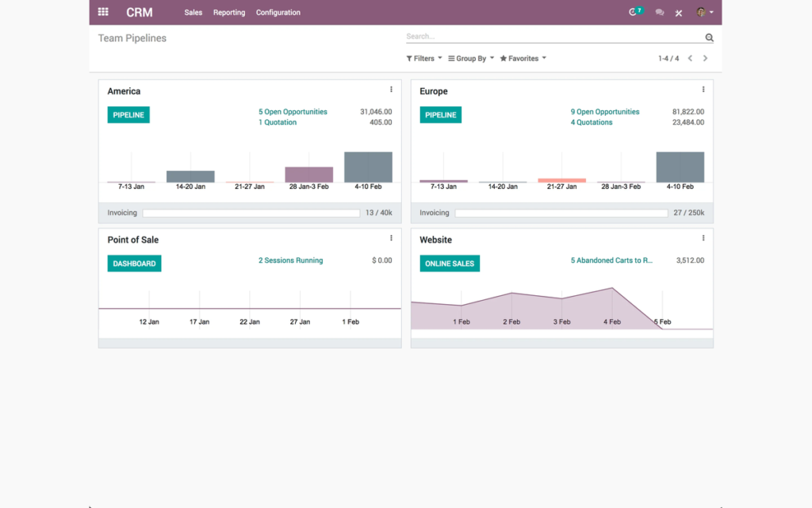Click the Europe card title

(x=434, y=91)
